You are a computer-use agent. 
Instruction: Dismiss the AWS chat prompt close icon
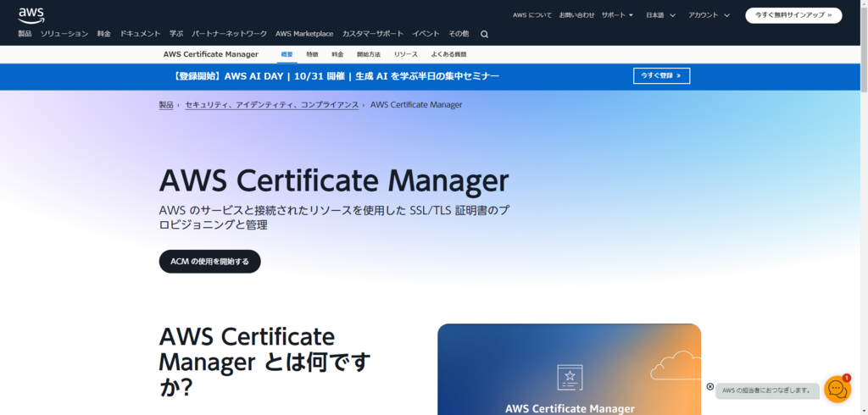(710, 387)
